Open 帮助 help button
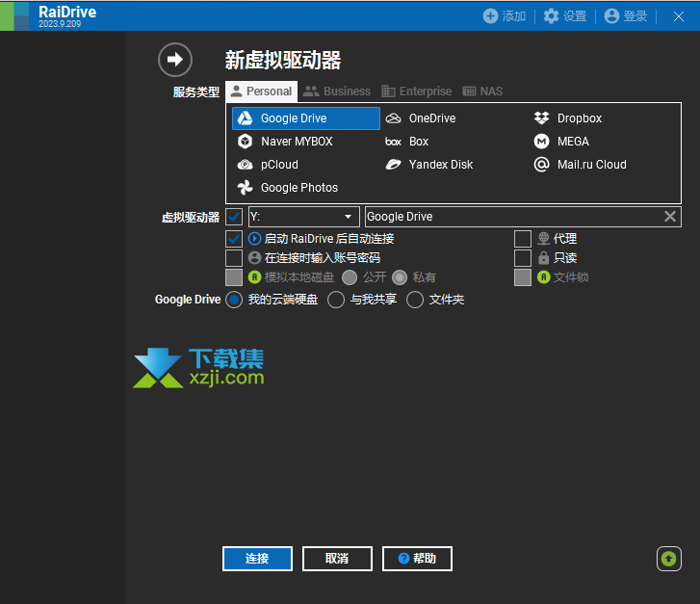The height and width of the screenshot is (604, 700). pyautogui.click(x=417, y=559)
